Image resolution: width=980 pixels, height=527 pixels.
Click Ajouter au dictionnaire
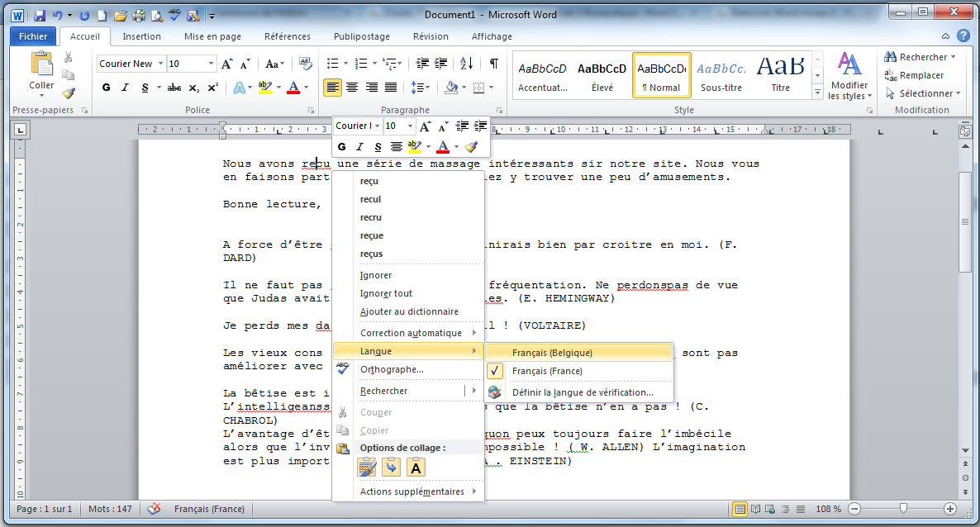[409, 311]
